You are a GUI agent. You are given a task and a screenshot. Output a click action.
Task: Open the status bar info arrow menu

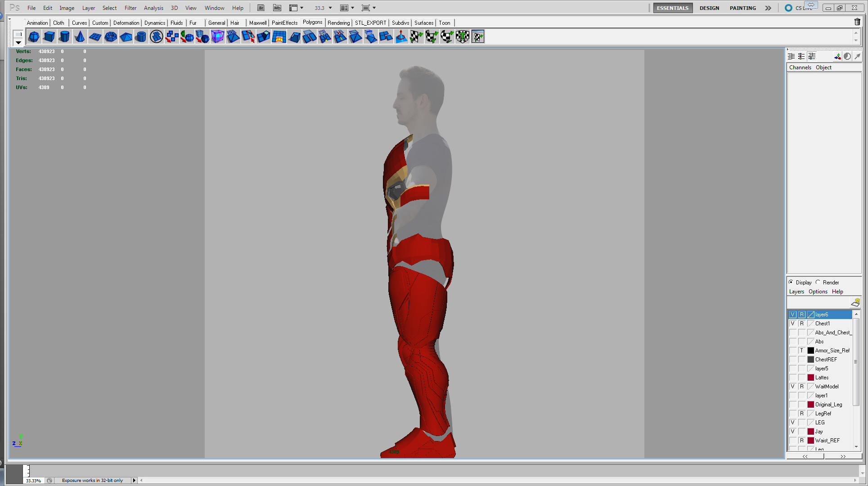tap(134, 480)
